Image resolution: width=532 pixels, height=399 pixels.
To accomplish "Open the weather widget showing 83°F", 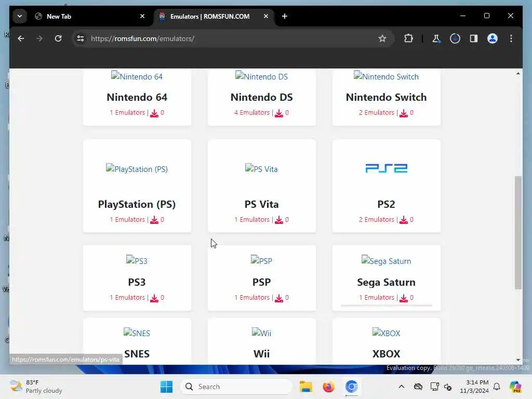I will [x=36, y=387].
